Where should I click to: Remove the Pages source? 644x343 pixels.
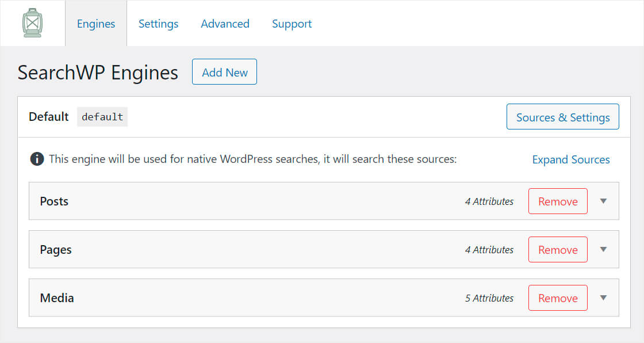[558, 250]
